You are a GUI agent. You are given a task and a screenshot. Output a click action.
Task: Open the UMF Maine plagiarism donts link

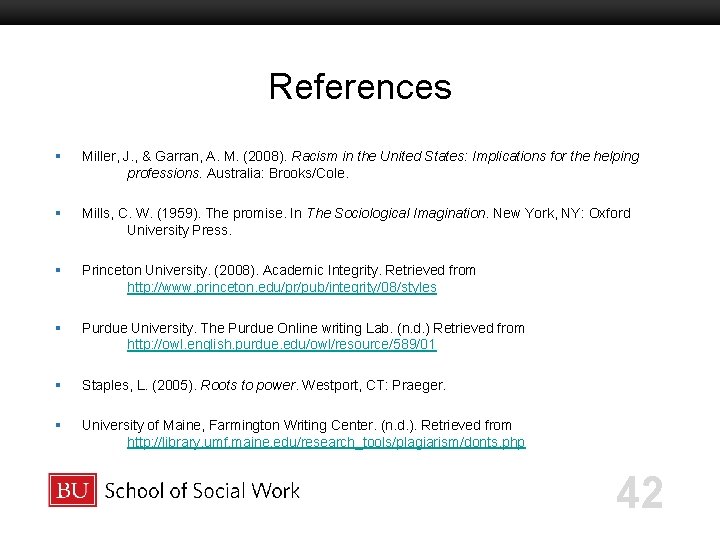click(x=326, y=442)
